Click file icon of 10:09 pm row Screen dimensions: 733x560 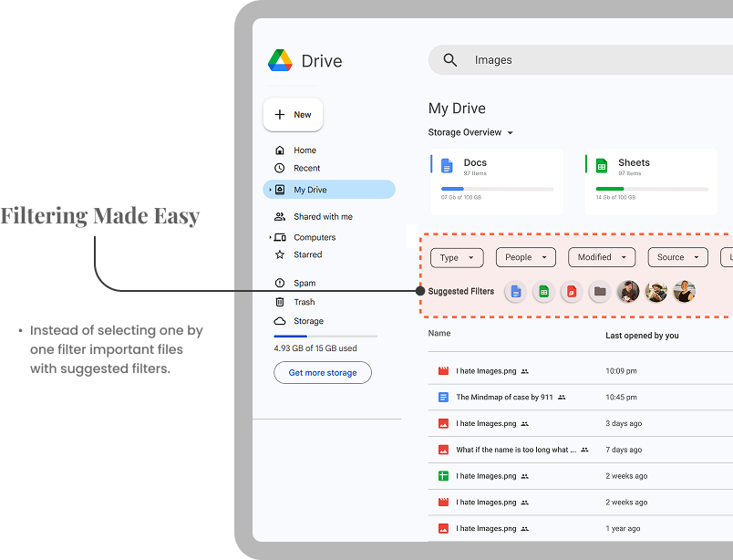pos(443,371)
